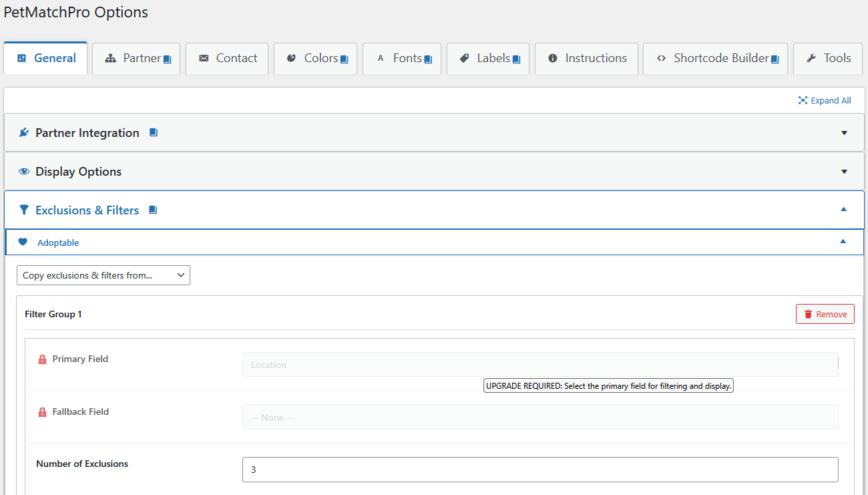Viewport: 868px width, 495px height.
Task: Click the tag icon on Labels tab
Action: coord(465,59)
